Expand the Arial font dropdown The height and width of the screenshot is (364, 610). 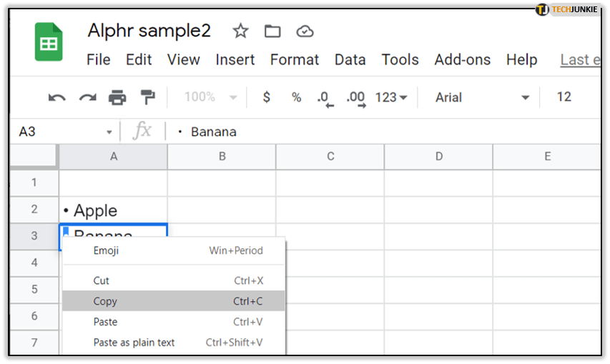pyautogui.click(x=483, y=97)
